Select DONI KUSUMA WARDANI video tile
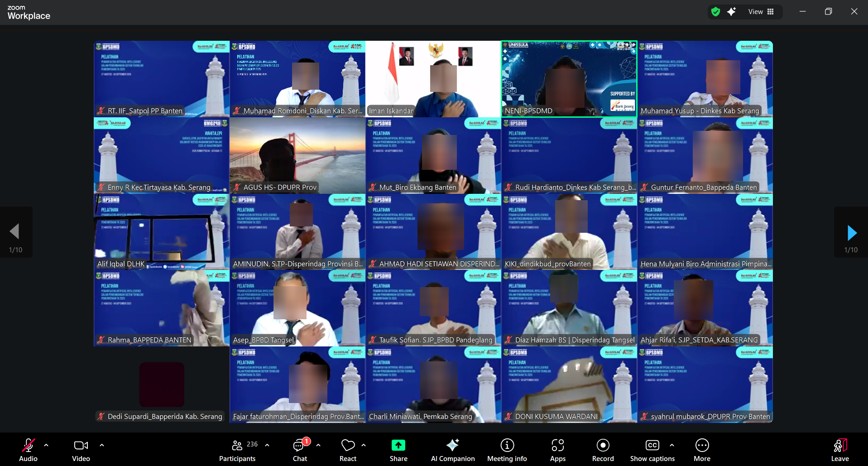Image resolution: width=868 pixels, height=466 pixels. (x=569, y=385)
